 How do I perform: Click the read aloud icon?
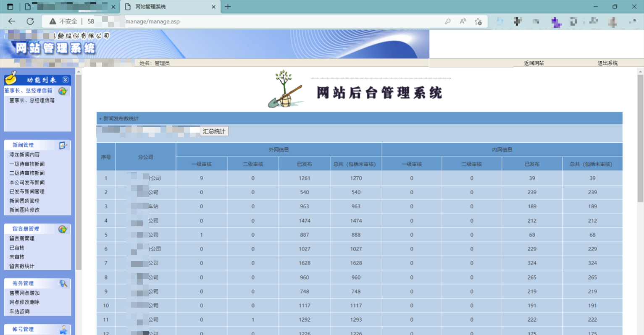point(463,21)
